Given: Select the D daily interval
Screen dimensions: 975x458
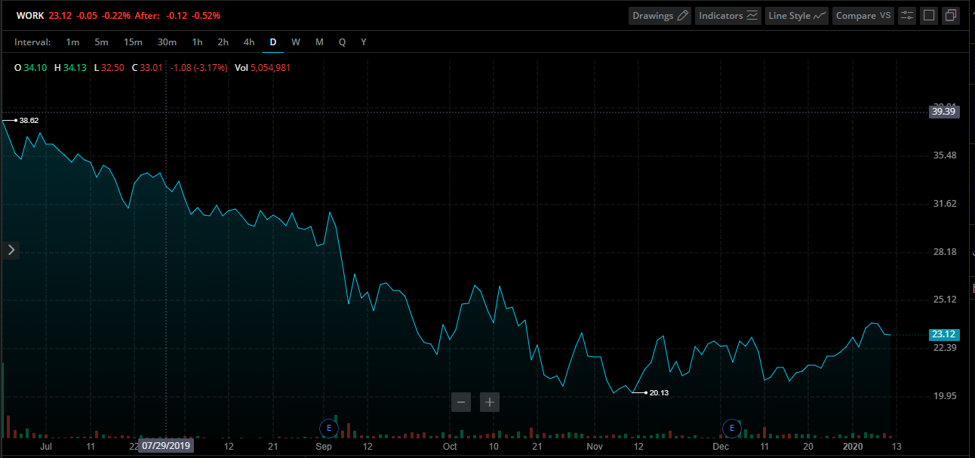Looking at the screenshot, I should pos(273,42).
